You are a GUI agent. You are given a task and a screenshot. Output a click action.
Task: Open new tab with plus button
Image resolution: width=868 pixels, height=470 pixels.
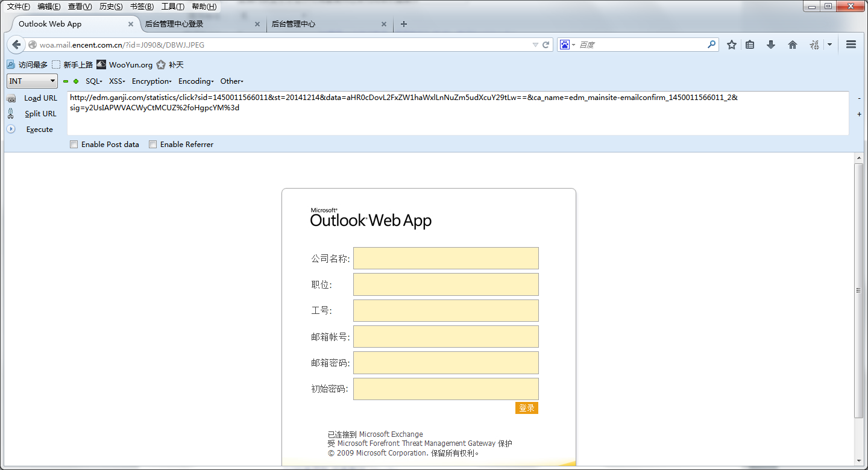click(404, 24)
